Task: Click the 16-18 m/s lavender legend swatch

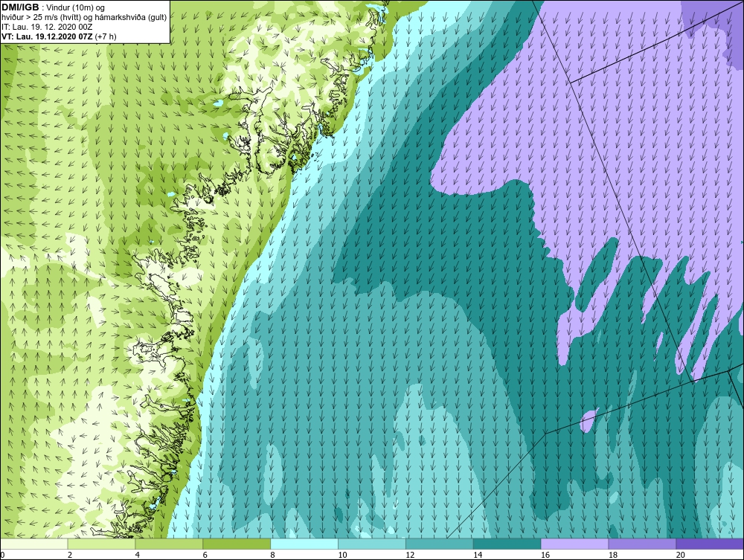Action: click(x=574, y=544)
